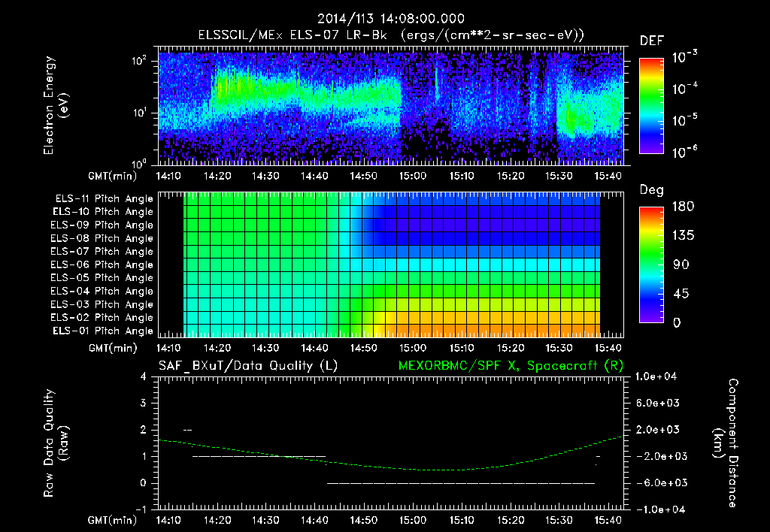770x532 pixels.
Task: Click 14:30 tick under the data quality panel
Action: (x=265, y=520)
